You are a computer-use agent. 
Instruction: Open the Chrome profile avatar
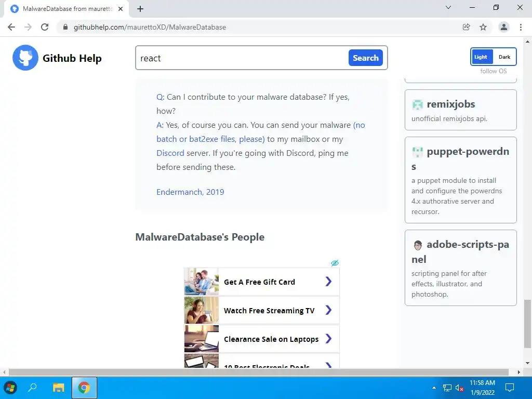[504, 27]
